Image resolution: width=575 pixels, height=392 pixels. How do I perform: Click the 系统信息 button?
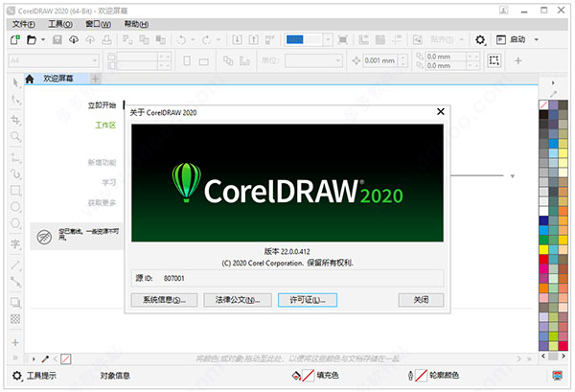tap(164, 300)
